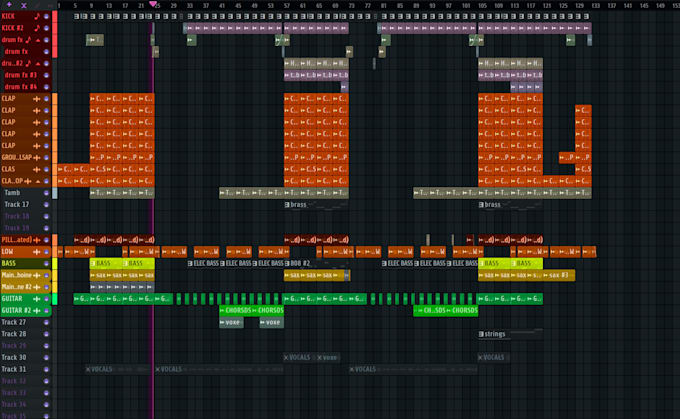Click the waveform icon on the PILL..ated track
This screenshot has width=680, height=419.
click(x=37, y=240)
